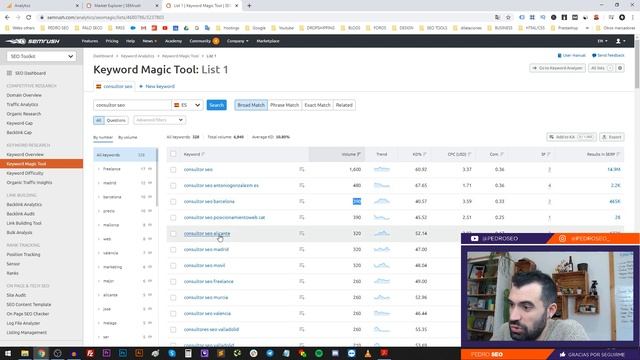Screen dimensions: 640x360
Task: Check consultor seo madrid row
Action: coord(173,249)
